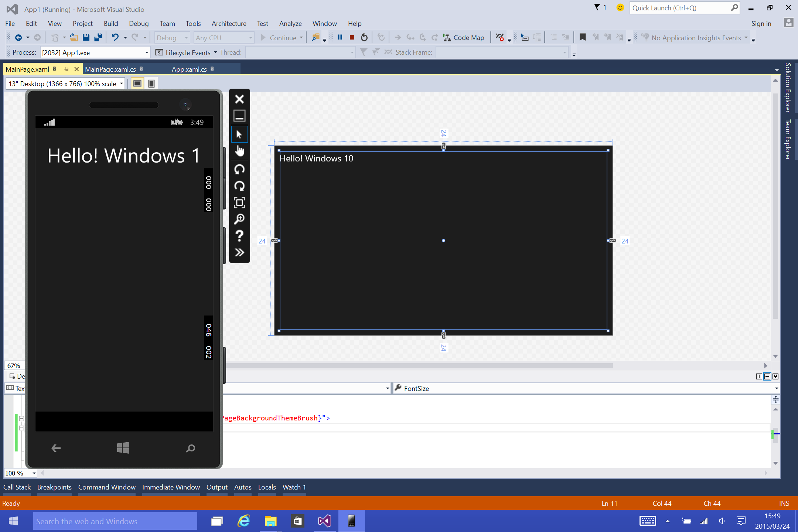Click the Save All toolbar icon
Viewport: 798px width, 532px height.
click(98, 37)
